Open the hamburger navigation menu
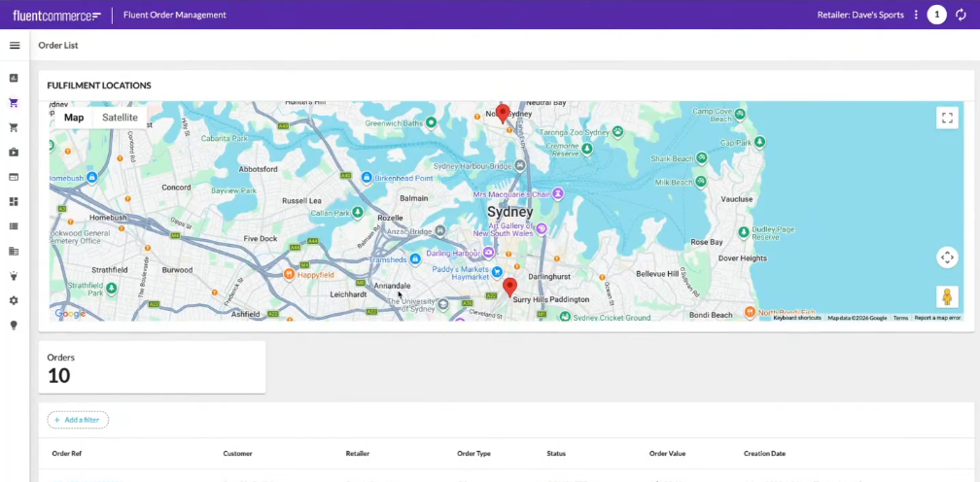Screen dimensions: 980x482 [15, 46]
